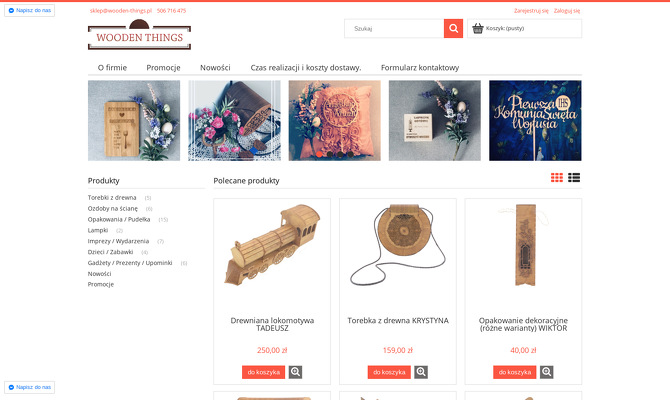
Task: Add TADEUSZ locomotive to koszyk
Action: pos(264,372)
